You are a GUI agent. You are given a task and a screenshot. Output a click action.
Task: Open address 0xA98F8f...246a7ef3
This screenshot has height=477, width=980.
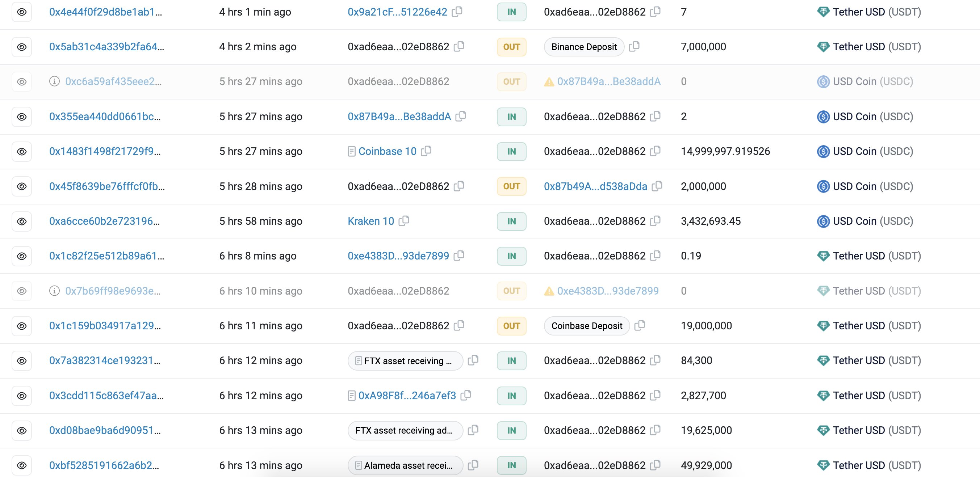pos(407,396)
